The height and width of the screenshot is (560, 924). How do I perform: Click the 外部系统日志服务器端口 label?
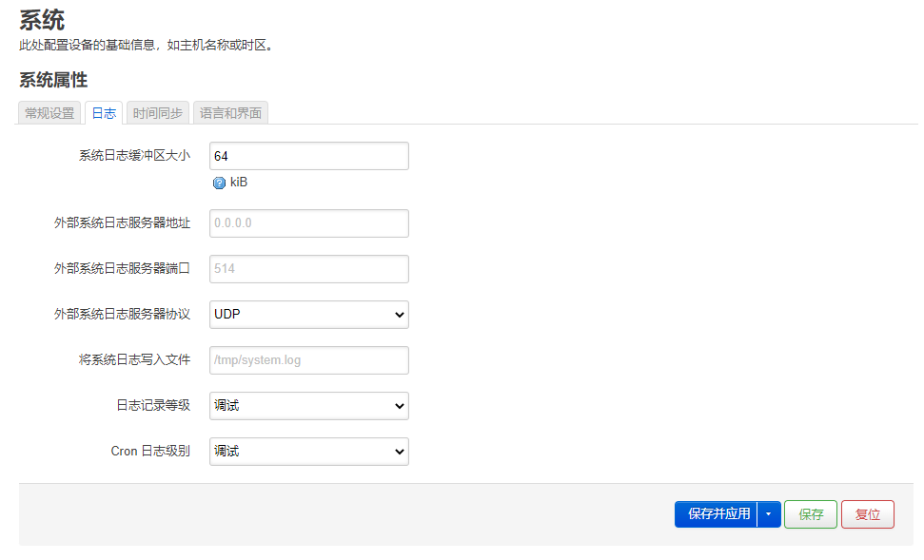pos(122,268)
